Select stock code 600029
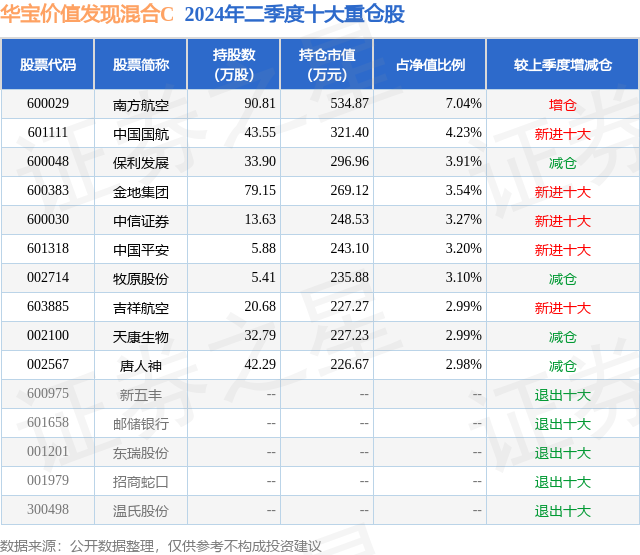Viewport: 640px width, 555px height. click(x=48, y=104)
